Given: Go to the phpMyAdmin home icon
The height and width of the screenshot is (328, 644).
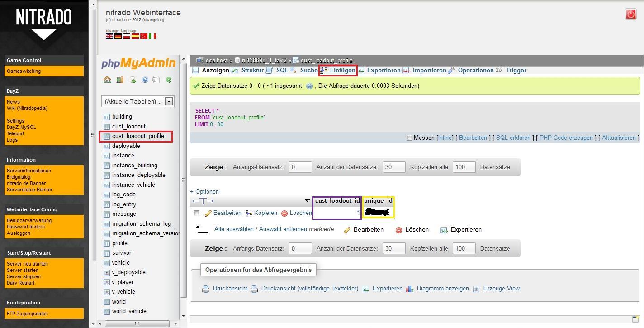Looking at the screenshot, I should click(107, 80).
